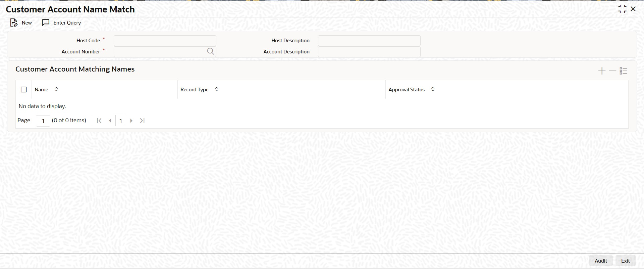Screen dimensions: 644x269
Task: Click the Page number input box
Action: point(43,121)
